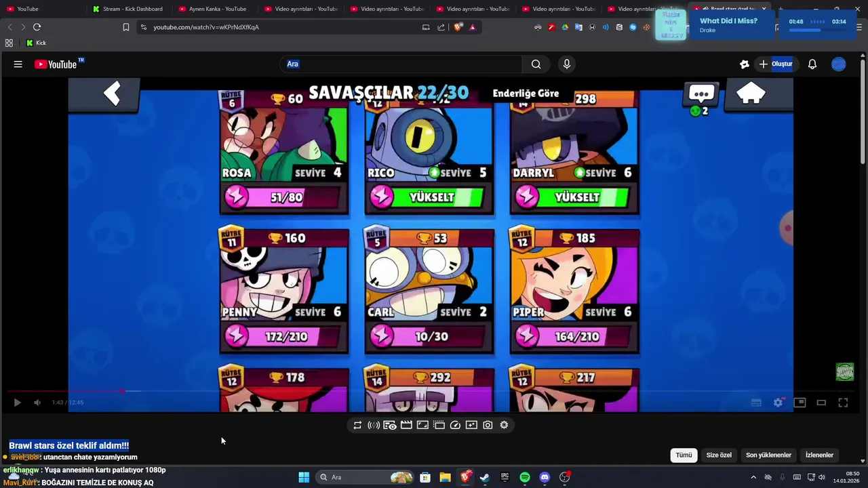Image resolution: width=868 pixels, height=488 pixels.
Task: Expand the system tray hidden icons chevron
Action: point(753,477)
